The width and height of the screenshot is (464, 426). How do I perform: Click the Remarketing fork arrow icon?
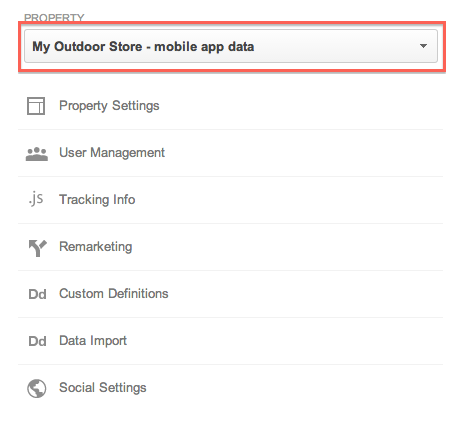click(37, 248)
